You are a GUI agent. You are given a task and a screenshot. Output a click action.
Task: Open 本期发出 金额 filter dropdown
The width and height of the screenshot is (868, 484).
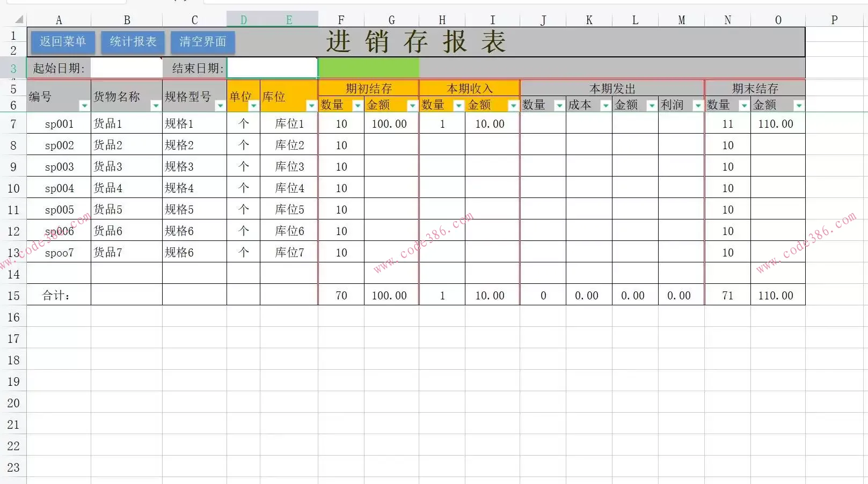point(652,106)
